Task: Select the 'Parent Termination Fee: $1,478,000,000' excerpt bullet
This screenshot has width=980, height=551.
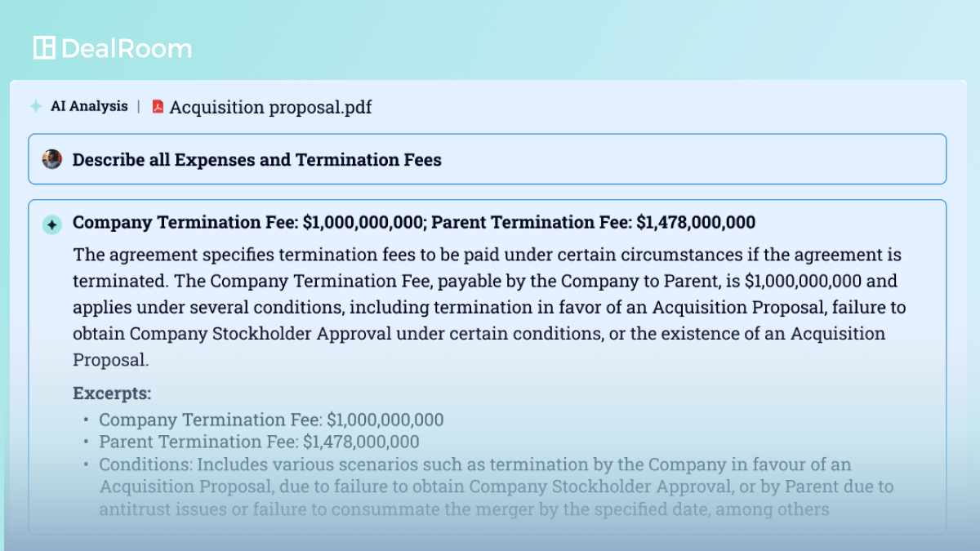Action: [x=259, y=442]
